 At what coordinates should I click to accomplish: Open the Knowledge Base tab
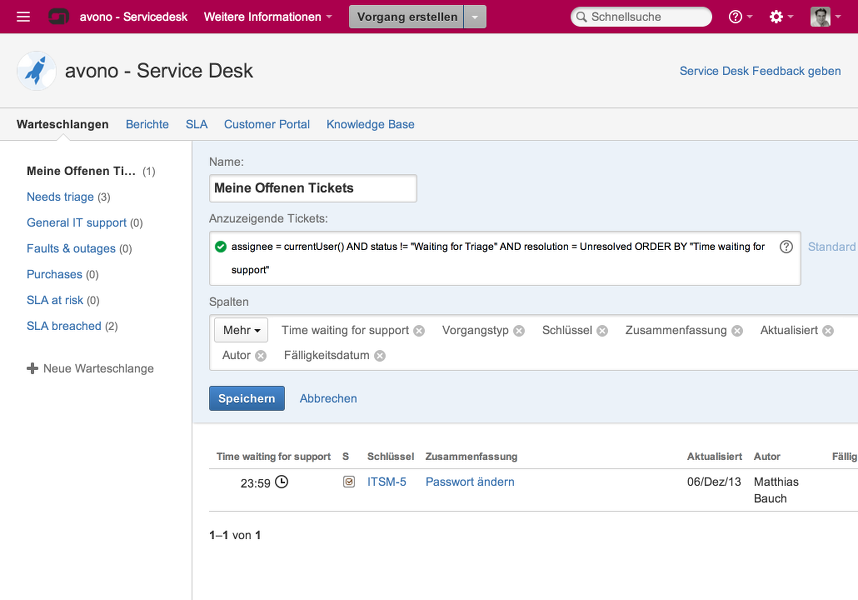pos(370,124)
